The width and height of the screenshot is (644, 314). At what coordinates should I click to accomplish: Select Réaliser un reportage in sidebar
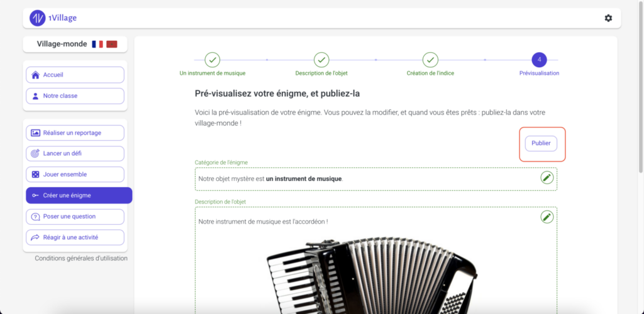coord(75,133)
